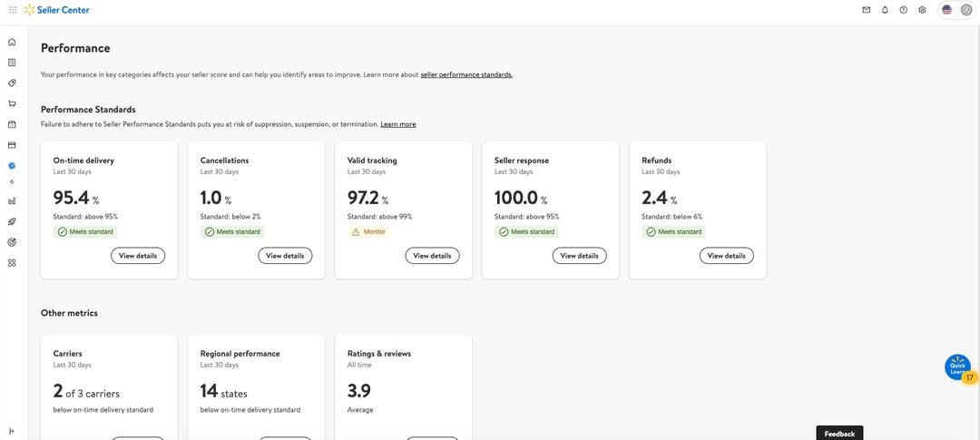
Task: Click the 100.0 % seller response value
Action: [x=521, y=198]
